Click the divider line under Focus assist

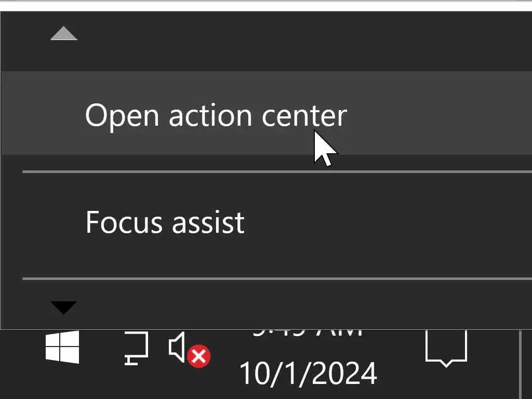tap(276, 278)
